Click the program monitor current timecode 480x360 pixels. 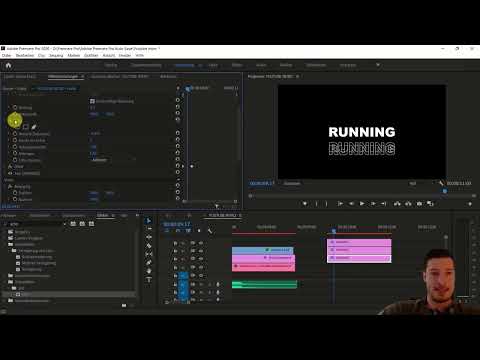(x=262, y=183)
